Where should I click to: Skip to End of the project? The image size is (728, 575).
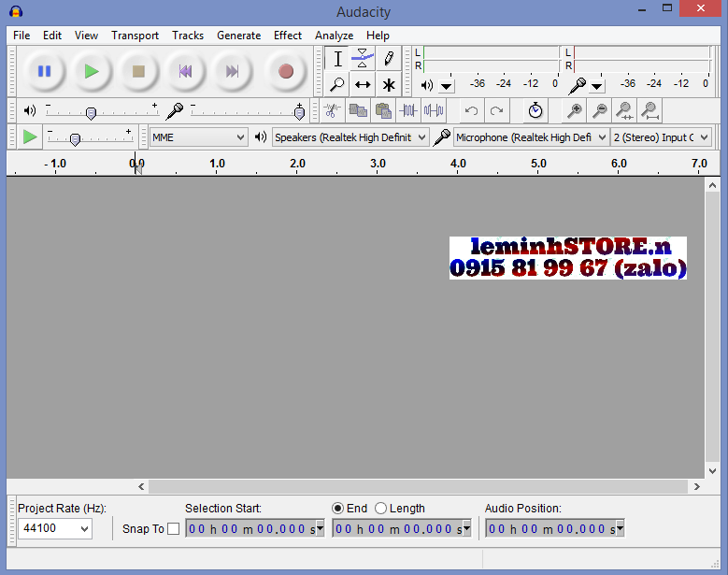(x=232, y=72)
